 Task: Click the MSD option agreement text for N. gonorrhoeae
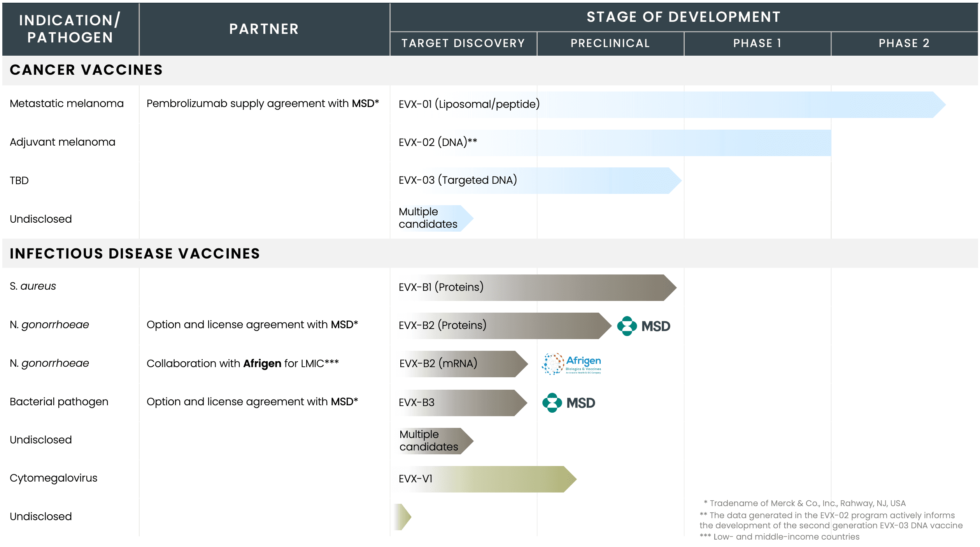pos(252,325)
